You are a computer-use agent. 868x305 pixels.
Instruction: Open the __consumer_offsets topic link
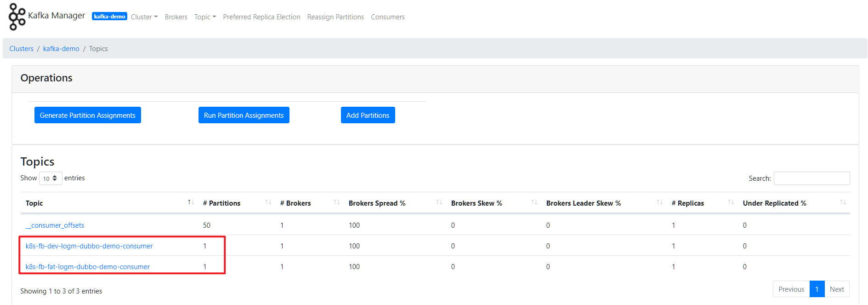coord(55,225)
